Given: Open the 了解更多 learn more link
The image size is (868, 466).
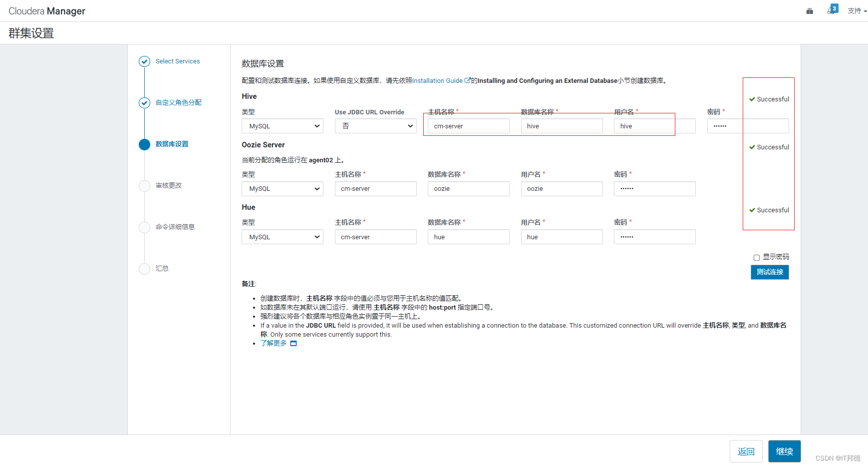Looking at the screenshot, I should coord(274,344).
